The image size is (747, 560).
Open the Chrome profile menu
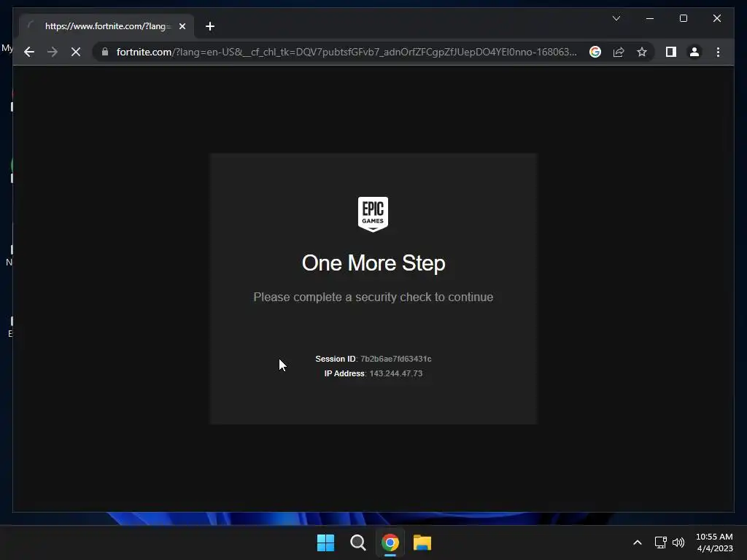pos(694,52)
